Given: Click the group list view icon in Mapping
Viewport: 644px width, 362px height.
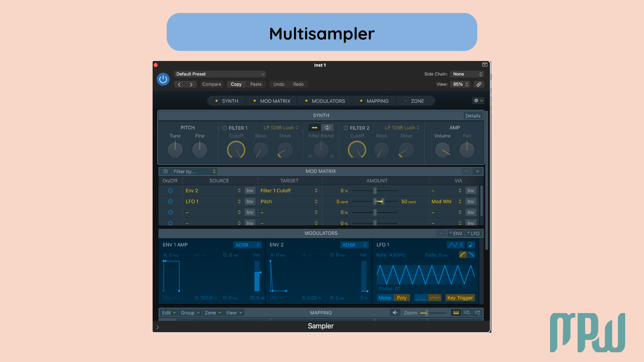Looking at the screenshot, I should [x=466, y=312].
